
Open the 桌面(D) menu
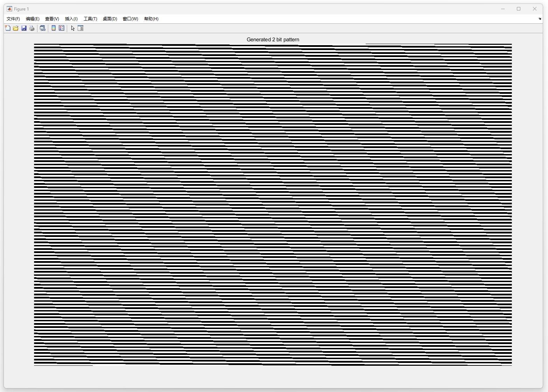(110, 19)
